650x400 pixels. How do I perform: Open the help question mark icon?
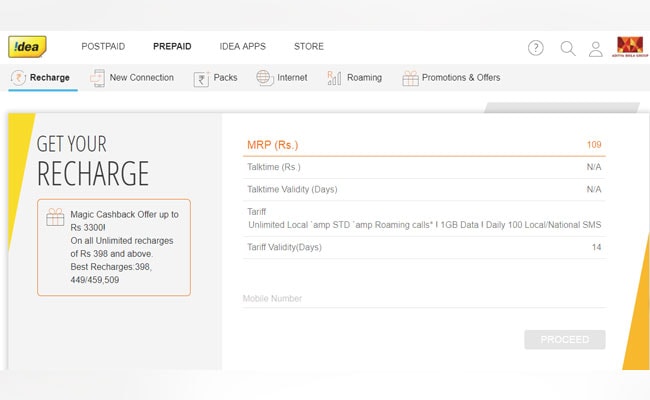click(536, 48)
